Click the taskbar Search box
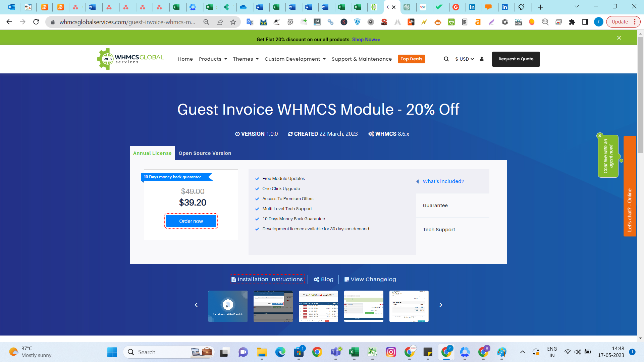Viewport: 644px width, 362px height. tap(169, 352)
